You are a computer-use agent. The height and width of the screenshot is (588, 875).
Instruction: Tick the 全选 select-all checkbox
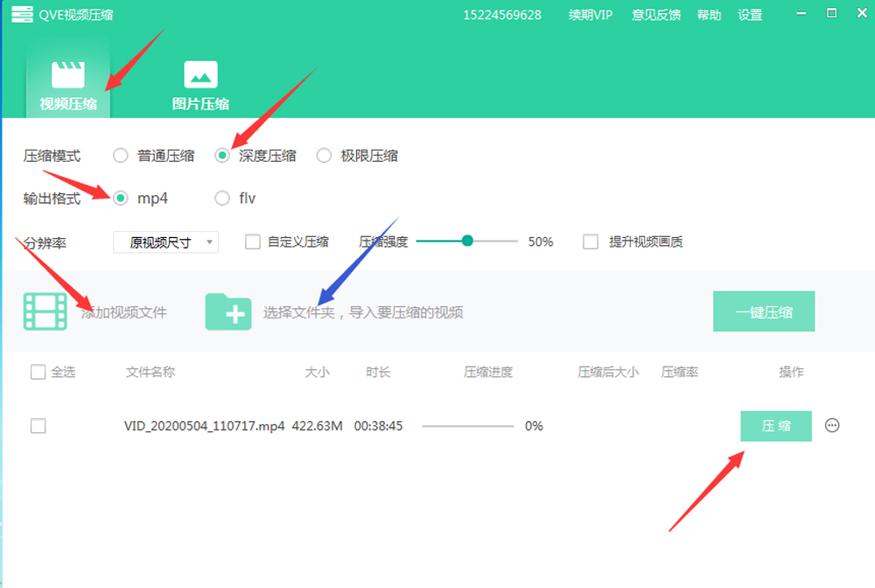(x=38, y=372)
